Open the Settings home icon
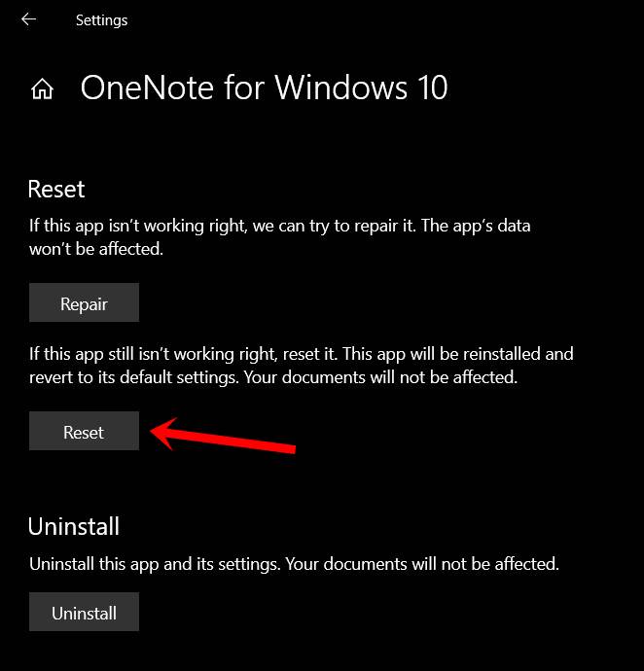Viewport: 644px width, 671px height. coord(42,89)
